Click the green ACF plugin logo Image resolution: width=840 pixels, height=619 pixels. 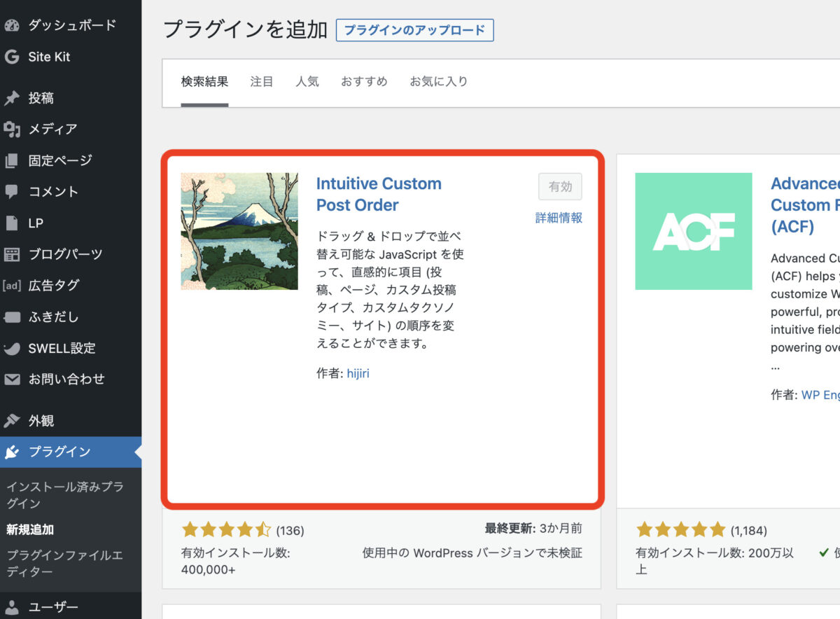(x=694, y=231)
